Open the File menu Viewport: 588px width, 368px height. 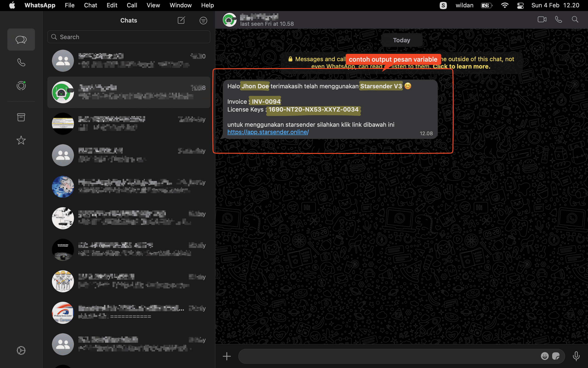70,5
